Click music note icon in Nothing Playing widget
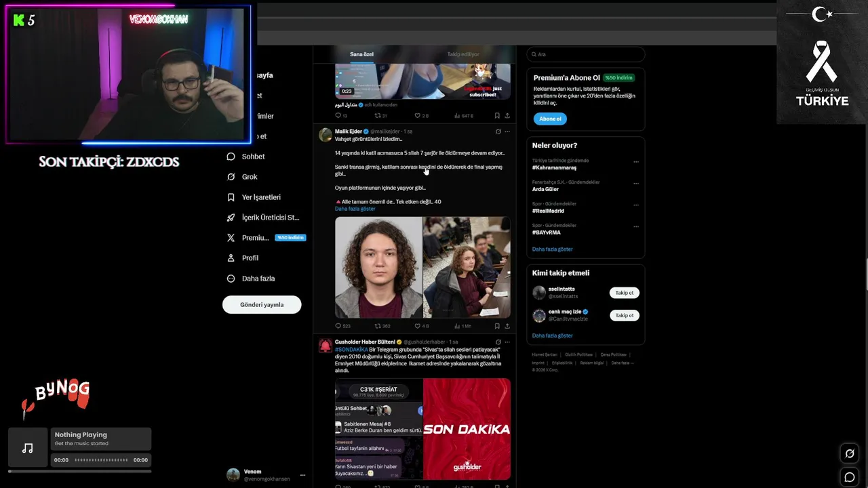The width and height of the screenshot is (868, 488). coord(28,448)
